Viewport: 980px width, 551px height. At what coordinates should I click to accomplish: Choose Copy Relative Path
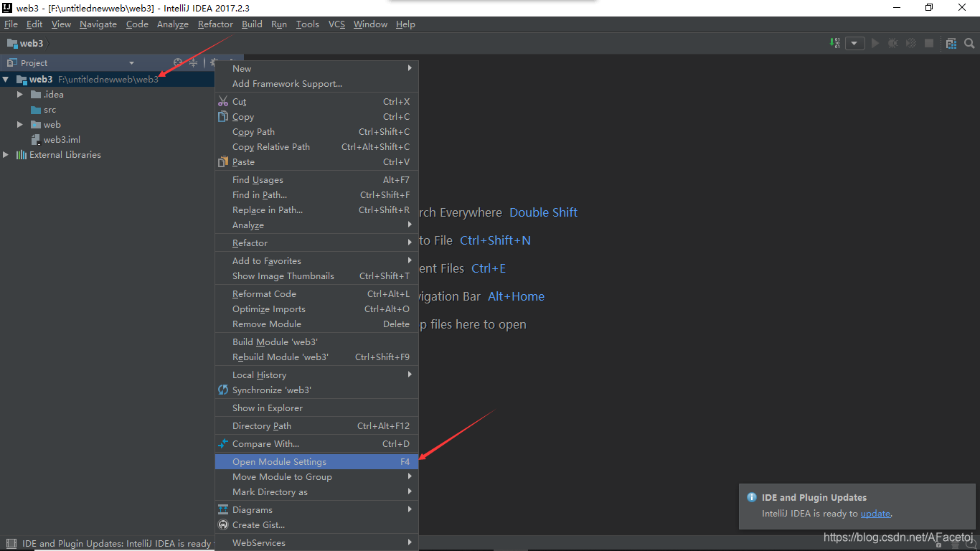316,147
